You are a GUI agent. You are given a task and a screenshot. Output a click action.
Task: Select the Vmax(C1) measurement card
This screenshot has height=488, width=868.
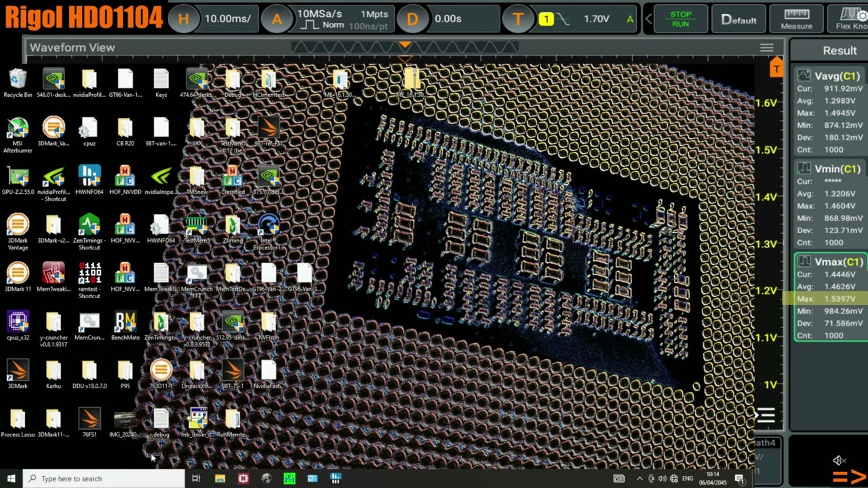(x=830, y=298)
